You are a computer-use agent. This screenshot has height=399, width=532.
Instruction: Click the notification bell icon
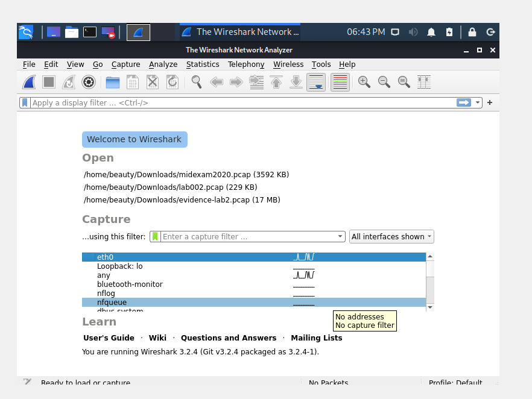(431, 32)
